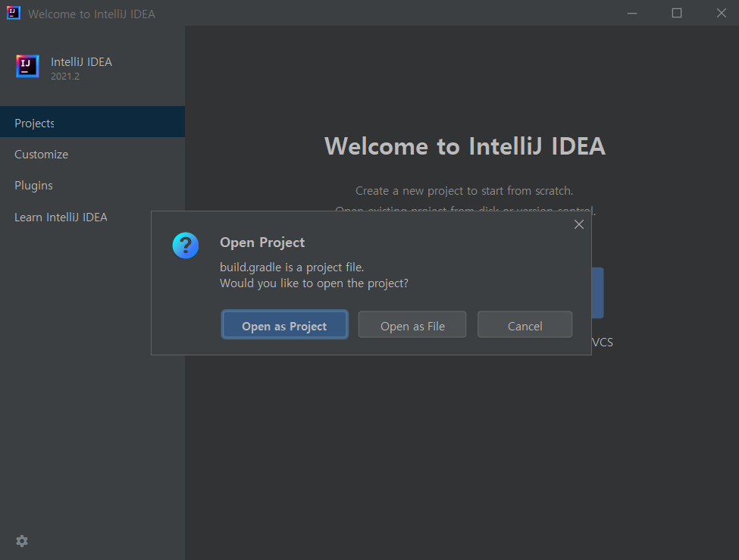The image size is (739, 560).
Task: Click the IntelliJ title bar app icon
Action: click(x=13, y=13)
